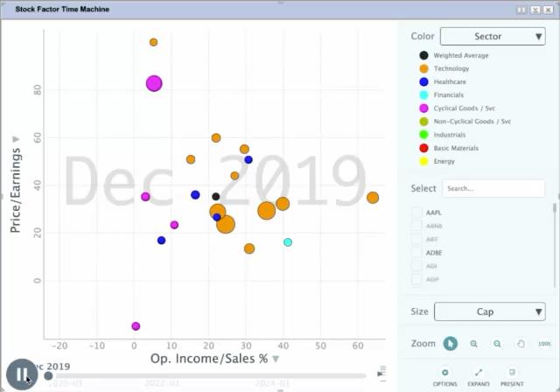
Task: Activate the pan hand tool
Action: click(521, 344)
